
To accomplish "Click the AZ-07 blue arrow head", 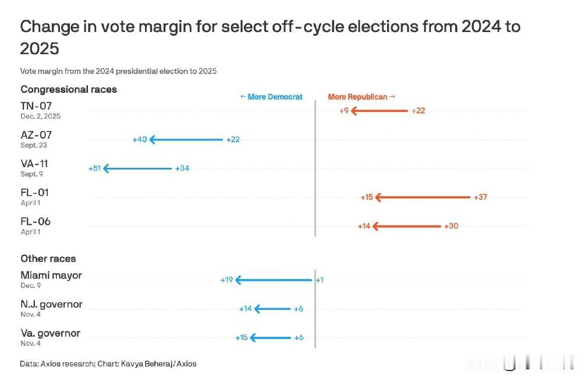I will pyautogui.click(x=153, y=140).
